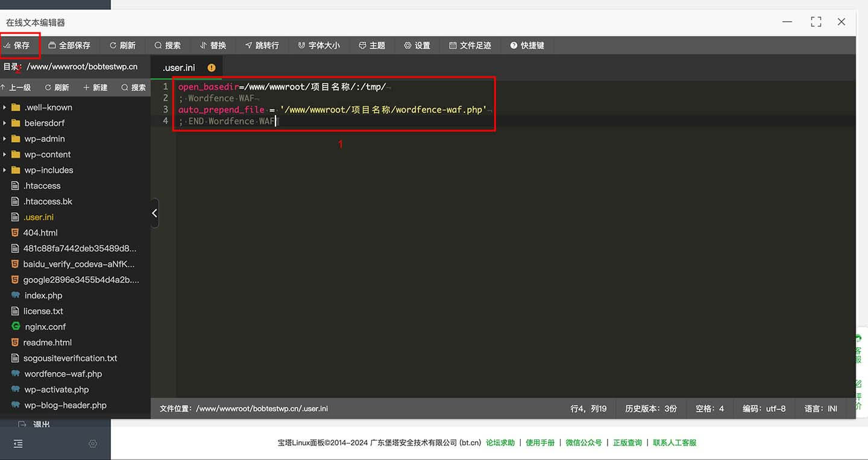The image size is (868, 460).
Task: Minimize the online text editor window
Action: click(x=787, y=22)
